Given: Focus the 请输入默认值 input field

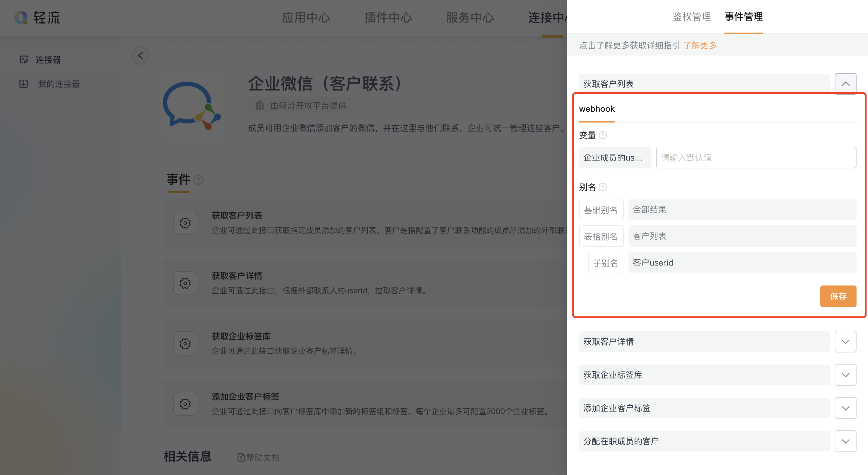Looking at the screenshot, I should point(756,158).
